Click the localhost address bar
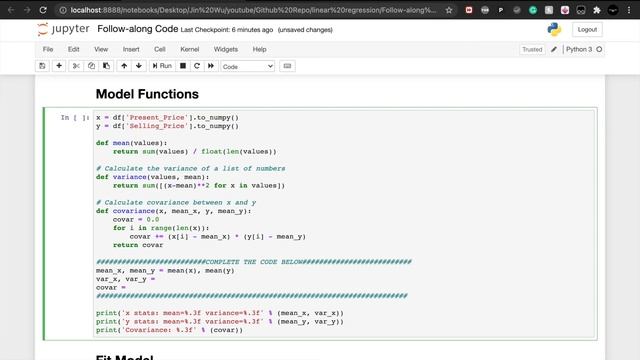Image resolution: width=640 pixels, height=360 pixels. [x=253, y=10]
